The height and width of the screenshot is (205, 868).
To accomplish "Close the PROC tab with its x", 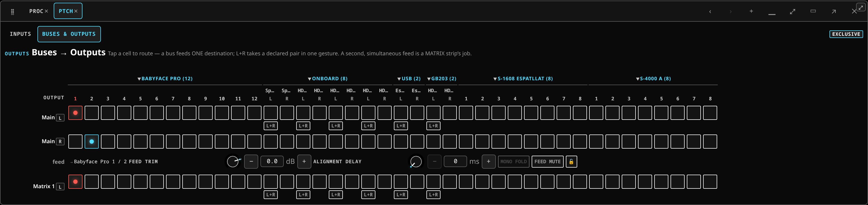I will [x=46, y=11].
